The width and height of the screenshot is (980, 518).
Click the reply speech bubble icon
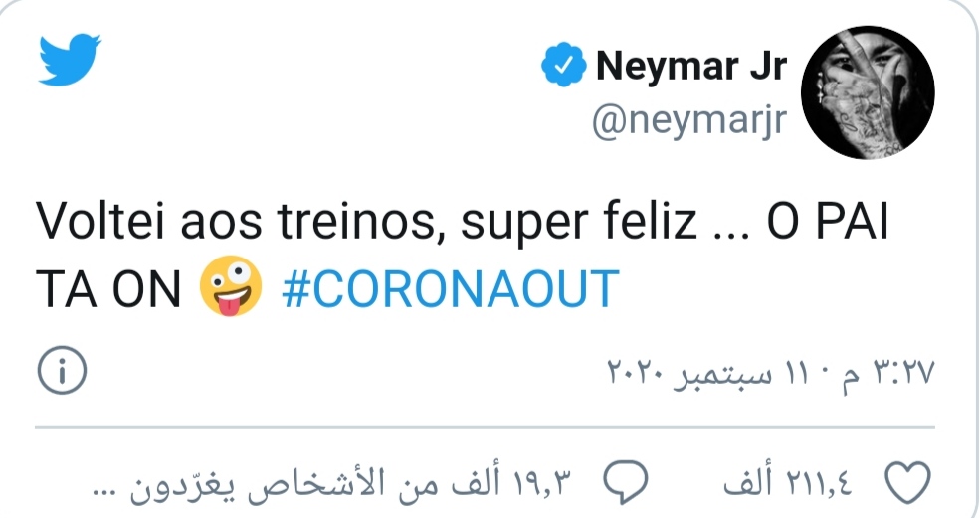[x=628, y=482]
